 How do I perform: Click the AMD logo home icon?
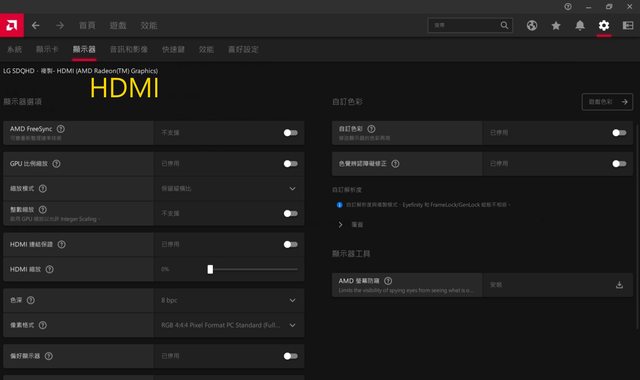12,25
